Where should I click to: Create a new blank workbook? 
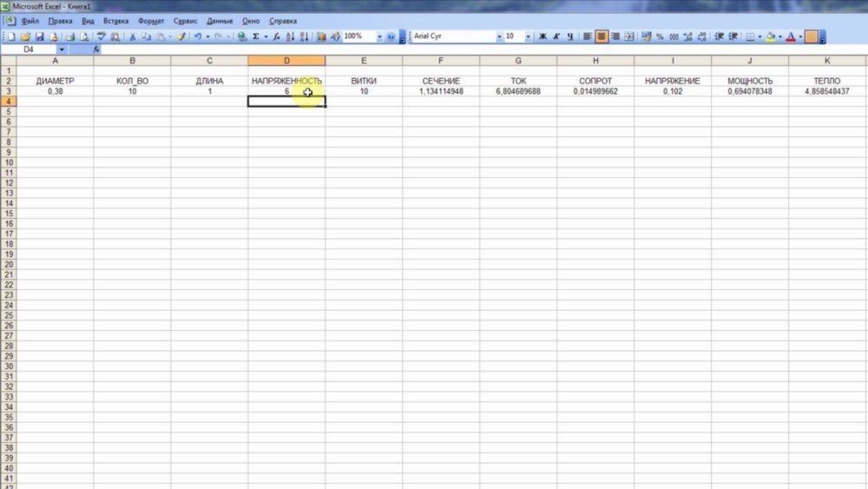(x=11, y=36)
